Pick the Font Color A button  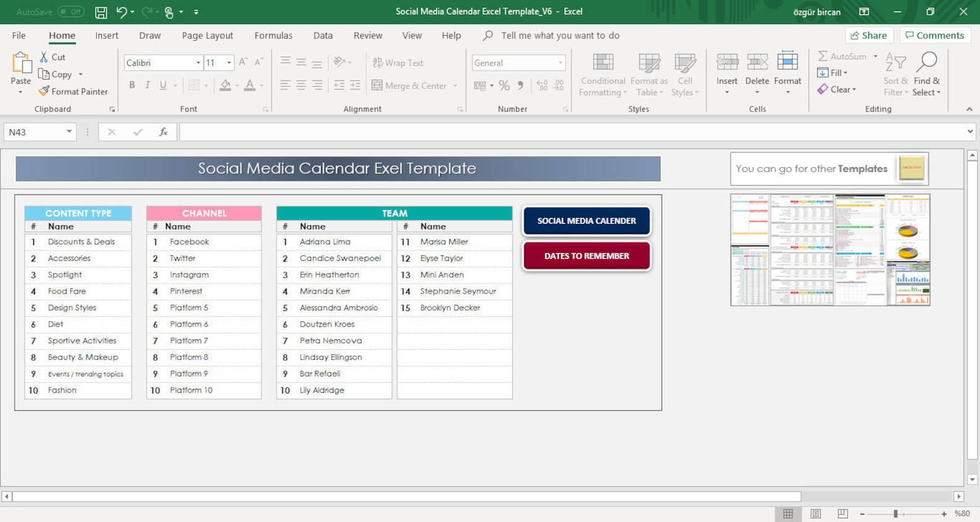click(x=249, y=85)
